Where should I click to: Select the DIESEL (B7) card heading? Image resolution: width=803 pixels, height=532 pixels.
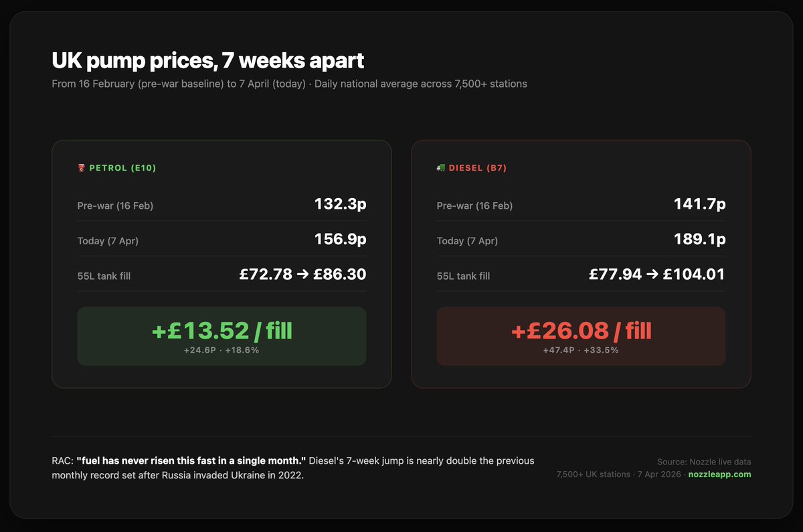click(x=478, y=168)
